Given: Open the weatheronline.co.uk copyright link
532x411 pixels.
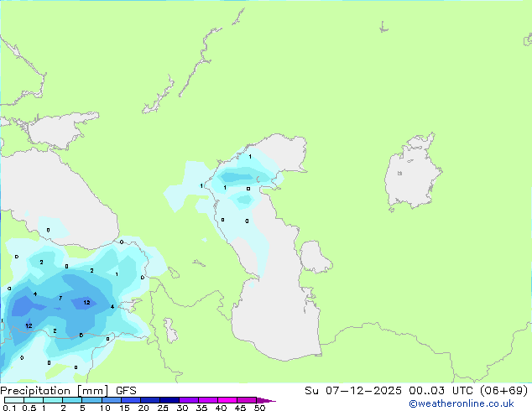Looking at the screenshot, I should point(462,403).
